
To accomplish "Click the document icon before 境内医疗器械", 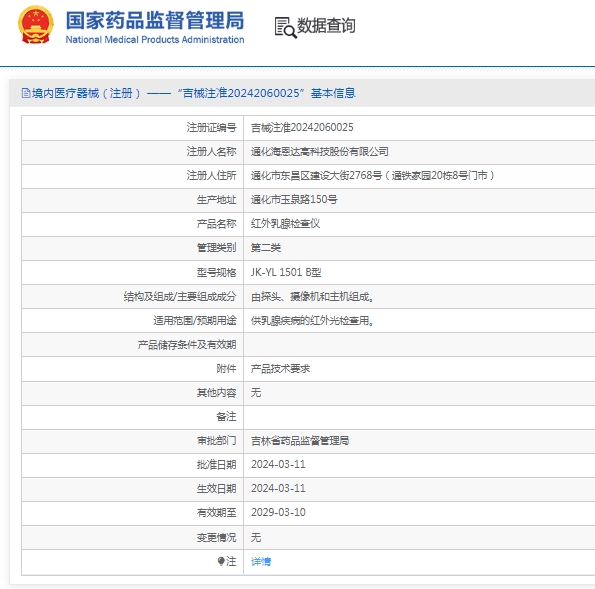I will point(26,93).
